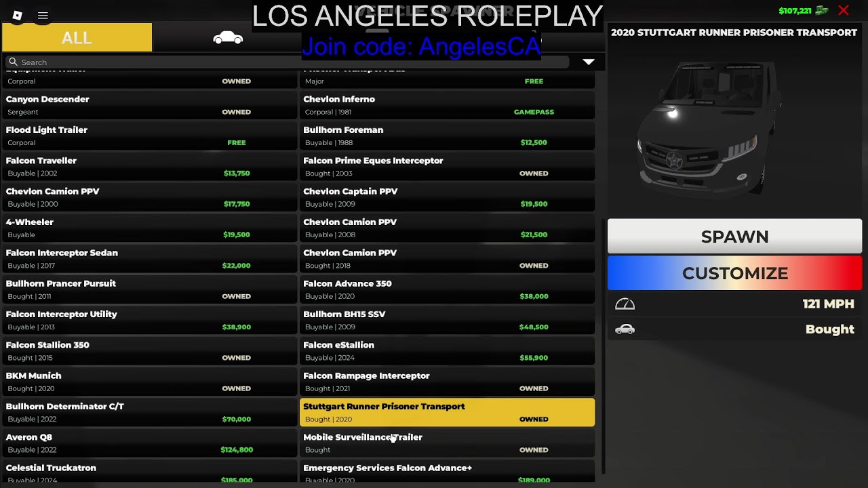The image size is (868, 488).
Task: Spawn the selected vehicle
Action: click(734, 237)
